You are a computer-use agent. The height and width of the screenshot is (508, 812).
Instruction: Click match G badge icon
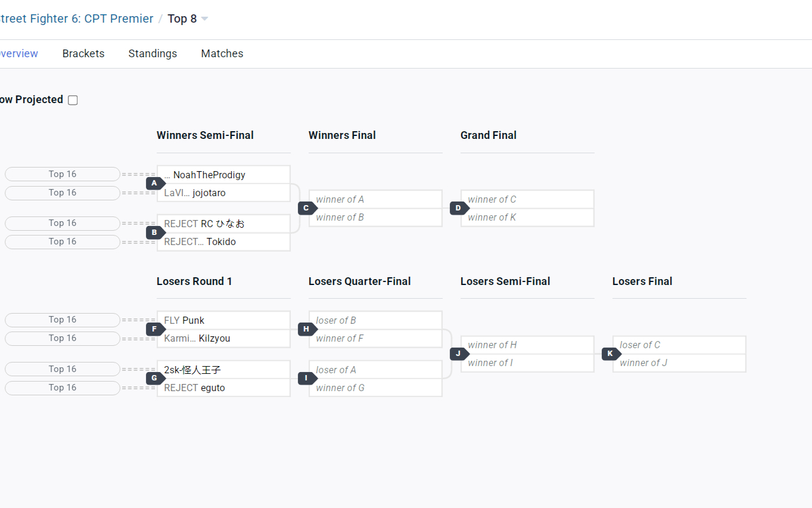click(154, 378)
